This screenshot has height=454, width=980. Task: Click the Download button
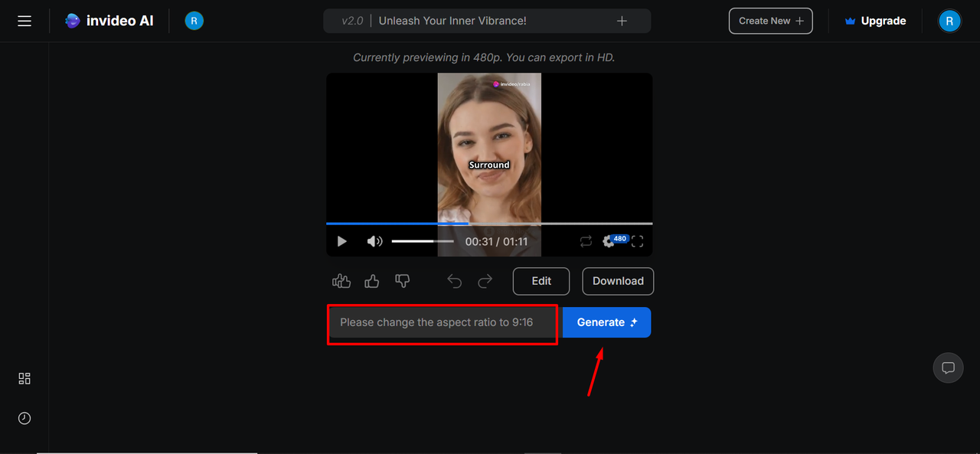(x=618, y=281)
